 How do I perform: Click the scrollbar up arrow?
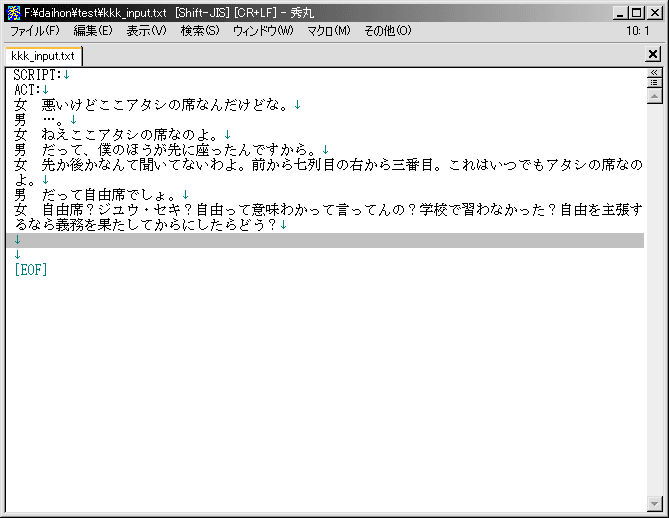point(654,96)
